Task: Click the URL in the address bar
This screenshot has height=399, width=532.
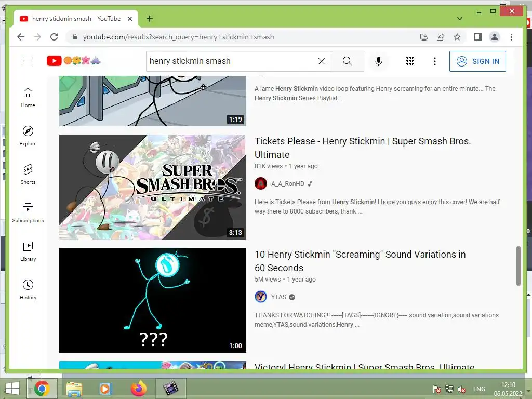Action: pos(179,37)
